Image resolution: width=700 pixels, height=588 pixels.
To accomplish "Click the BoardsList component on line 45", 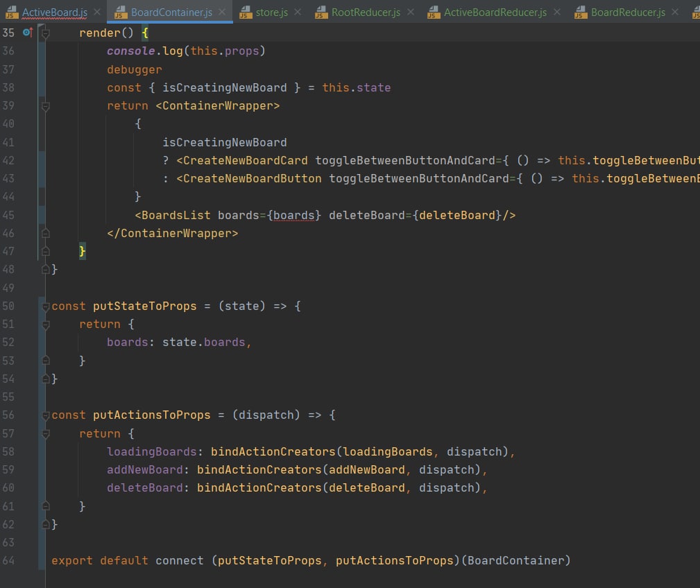I will (x=176, y=216).
